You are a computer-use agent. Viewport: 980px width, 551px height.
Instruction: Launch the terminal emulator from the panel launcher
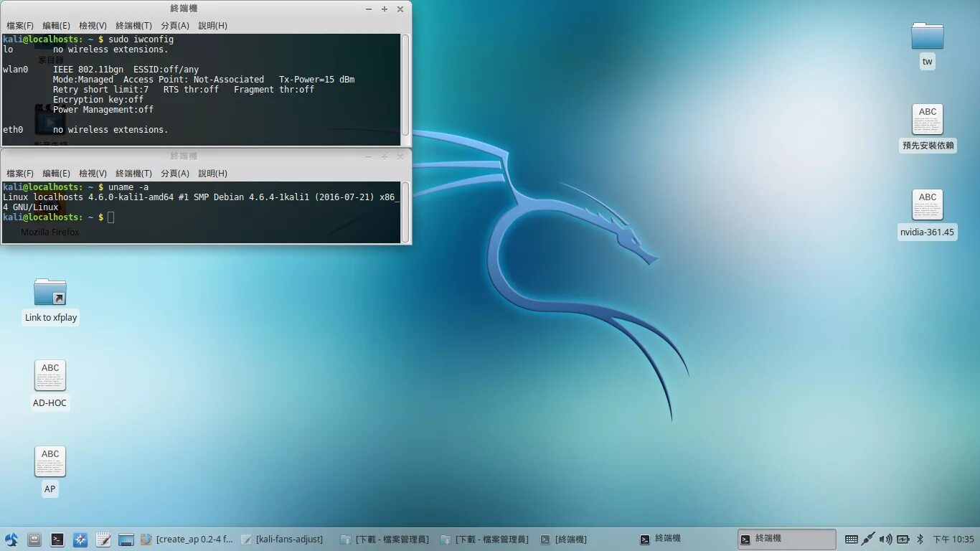tap(57, 540)
